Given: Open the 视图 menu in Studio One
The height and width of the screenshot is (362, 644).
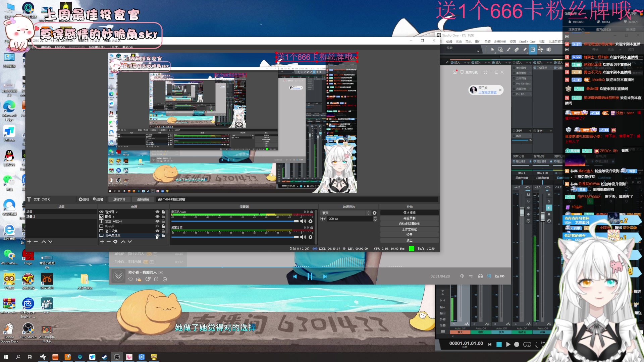Looking at the screenshot, I should [x=513, y=42].
